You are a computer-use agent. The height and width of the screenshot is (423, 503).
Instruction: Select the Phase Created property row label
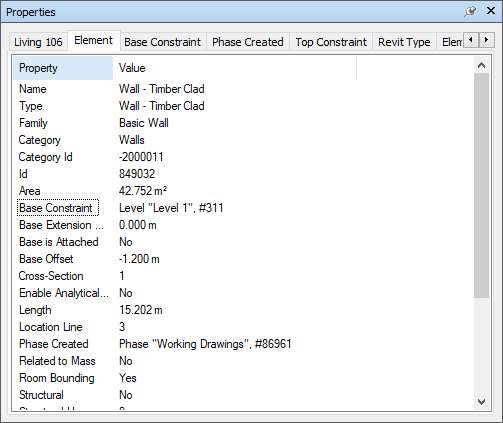(x=54, y=344)
